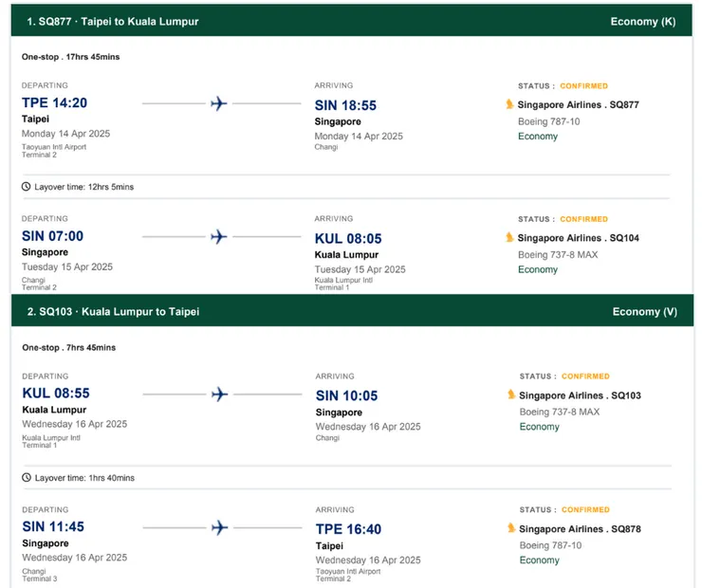Click the airplane icon on the KUL 08:55 to SIN flight
Image resolution: width=702 pixels, height=588 pixels.
(220, 394)
